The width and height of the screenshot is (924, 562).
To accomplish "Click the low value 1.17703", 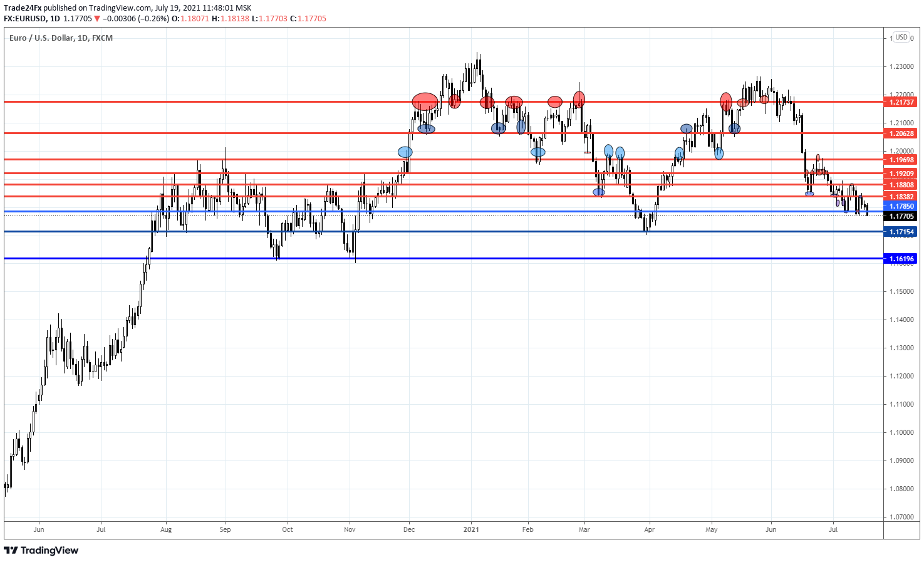I will (x=273, y=19).
